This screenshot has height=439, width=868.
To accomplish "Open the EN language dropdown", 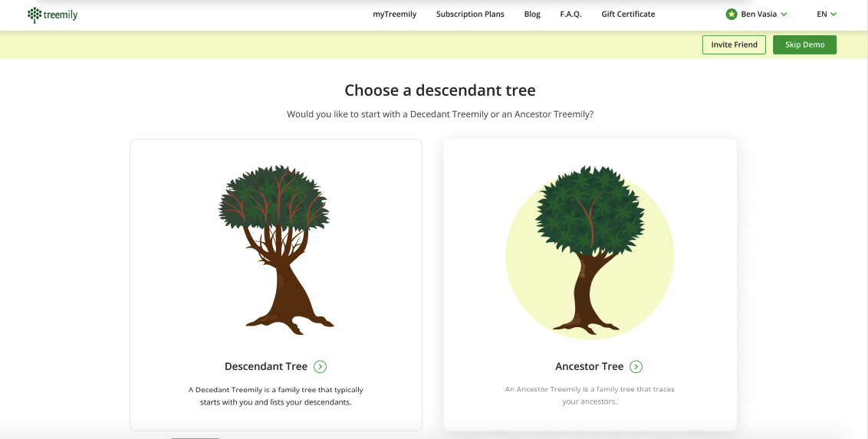I will (x=827, y=14).
